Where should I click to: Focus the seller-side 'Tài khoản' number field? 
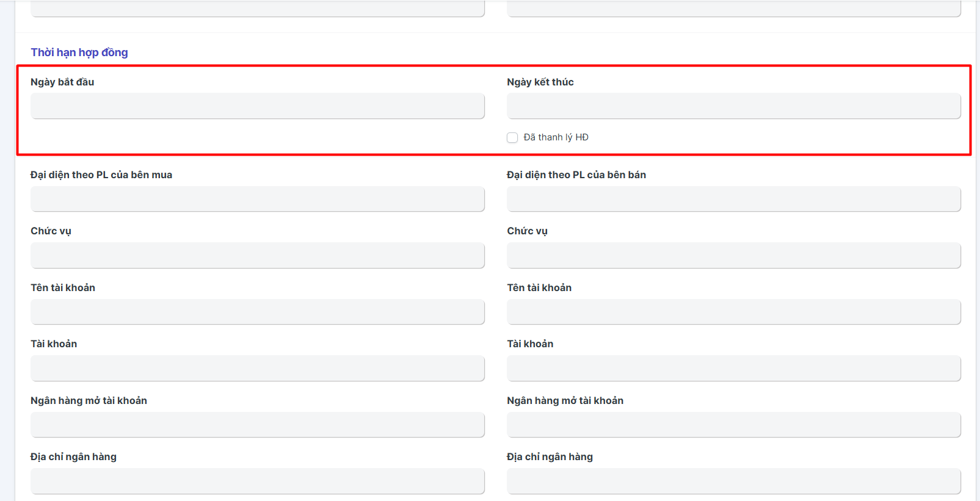tap(733, 369)
